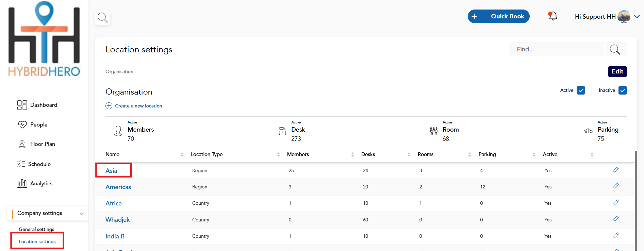Click the Edit organisation button
The height and width of the screenshot is (251, 644).
(x=617, y=71)
